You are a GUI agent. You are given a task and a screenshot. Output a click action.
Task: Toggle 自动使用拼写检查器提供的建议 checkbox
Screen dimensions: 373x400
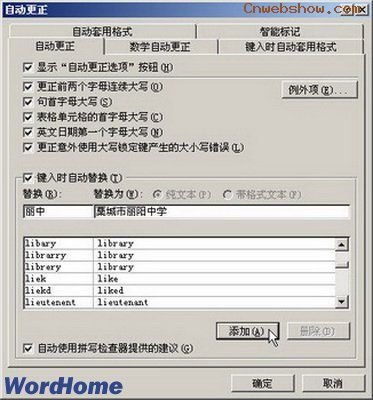click(x=28, y=349)
